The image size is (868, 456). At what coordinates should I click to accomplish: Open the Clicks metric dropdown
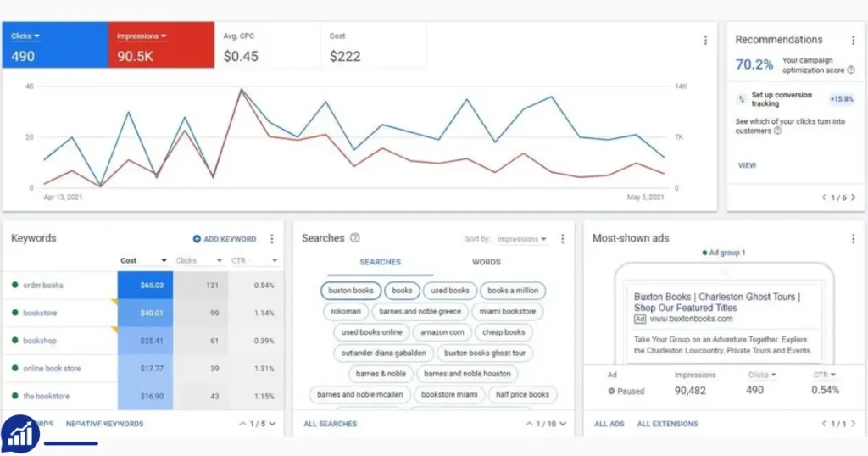25,36
